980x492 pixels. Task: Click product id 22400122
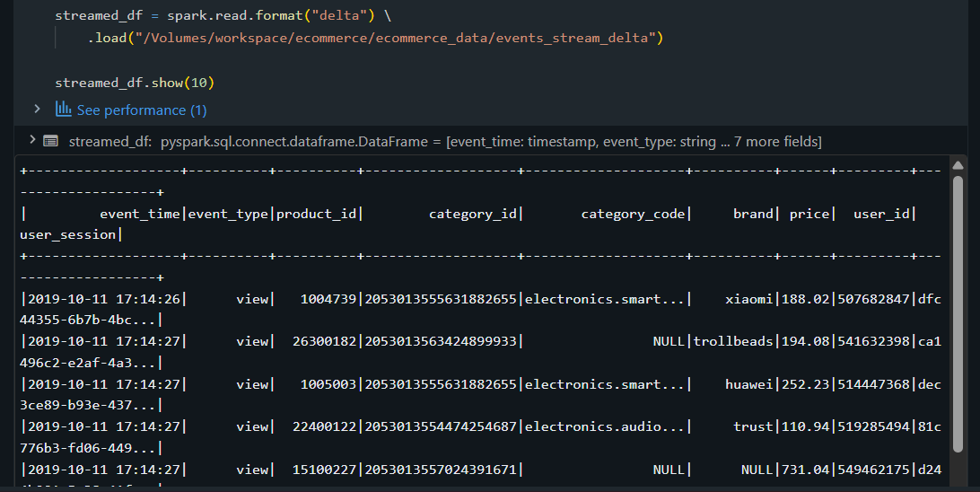tap(324, 426)
